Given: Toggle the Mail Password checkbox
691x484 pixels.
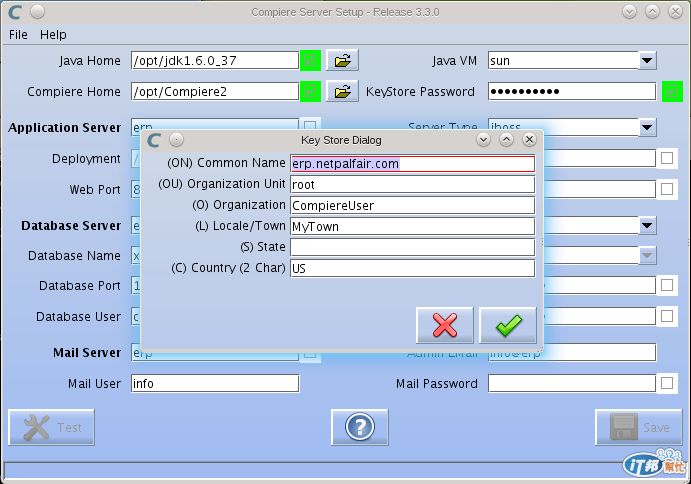Looking at the screenshot, I should [667, 383].
